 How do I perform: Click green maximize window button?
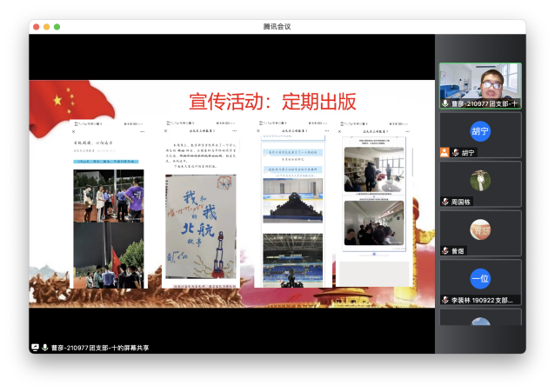tap(57, 27)
